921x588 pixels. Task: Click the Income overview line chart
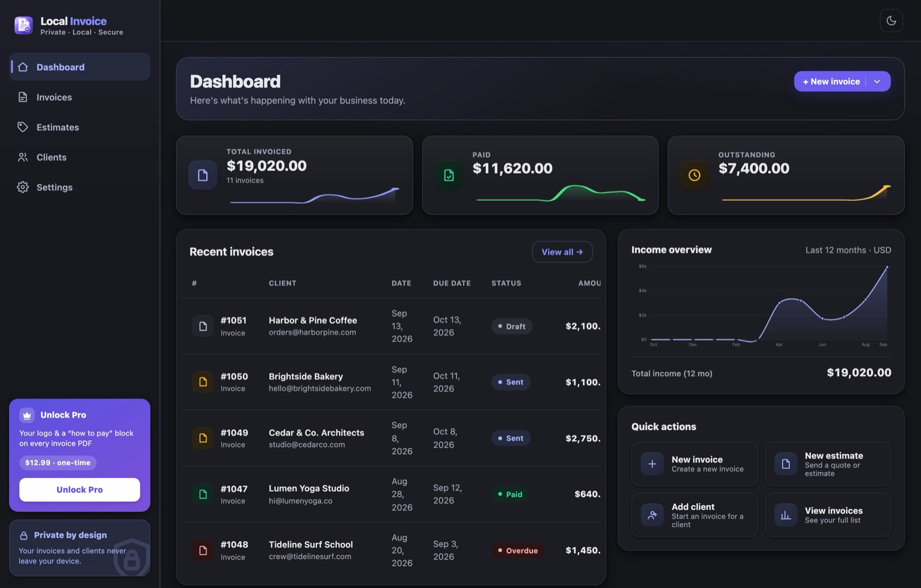coord(763,305)
